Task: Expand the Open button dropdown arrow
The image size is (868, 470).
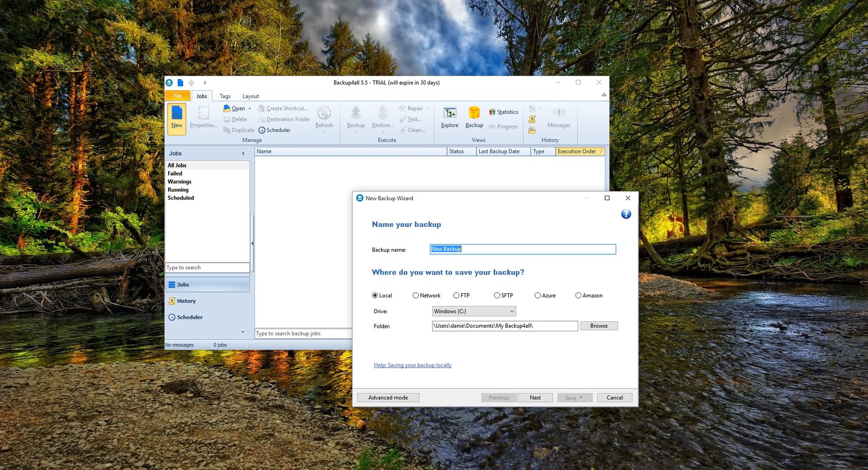Action: pos(249,108)
